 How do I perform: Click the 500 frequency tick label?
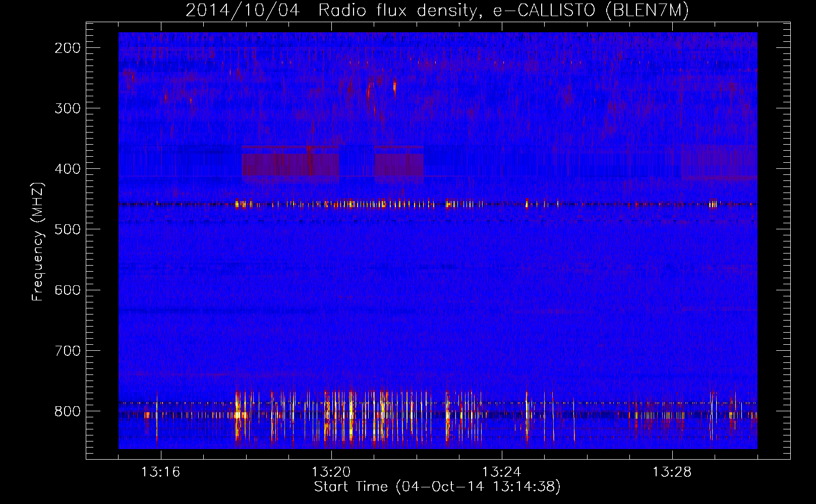[x=68, y=229]
